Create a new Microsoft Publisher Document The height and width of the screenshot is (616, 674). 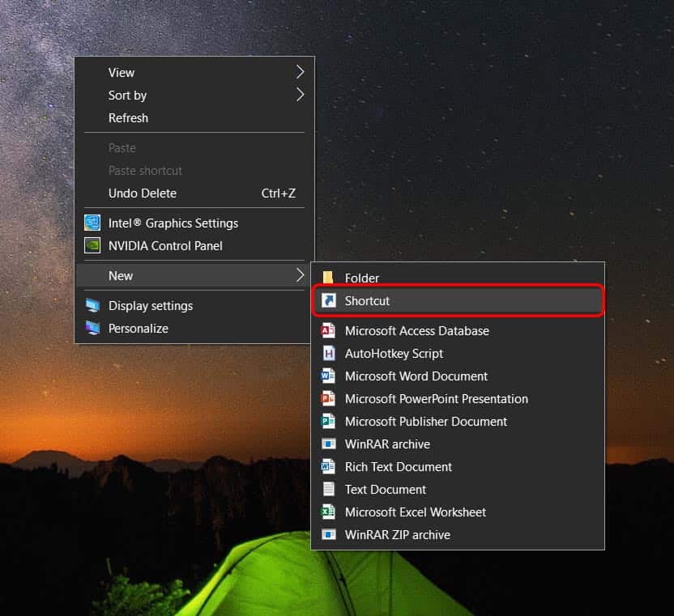(x=425, y=421)
